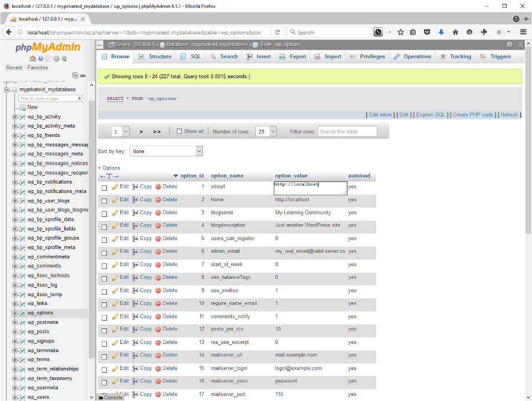Expand the + Options link
This screenshot has height=401, width=532.
[109, 168]
